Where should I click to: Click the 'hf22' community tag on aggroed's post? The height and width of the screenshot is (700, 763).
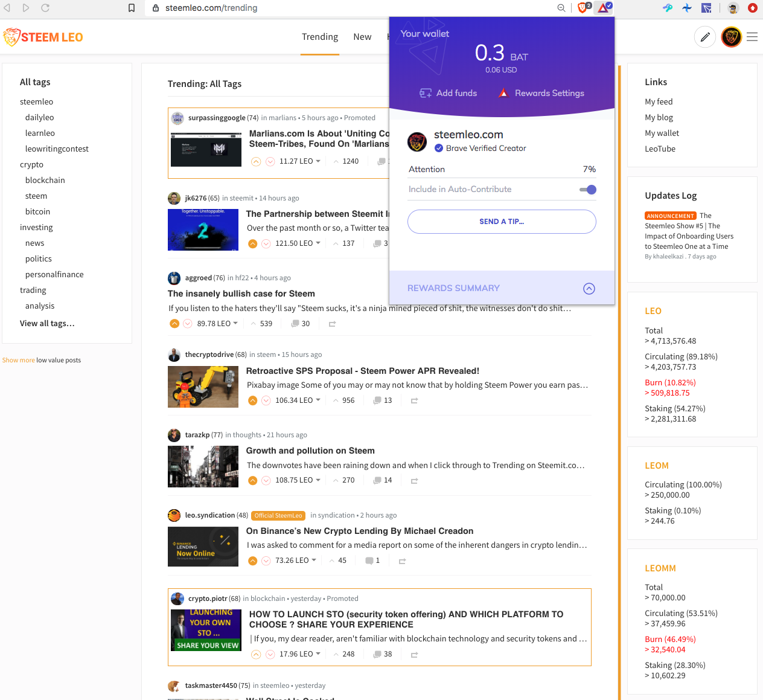(241, 278)
